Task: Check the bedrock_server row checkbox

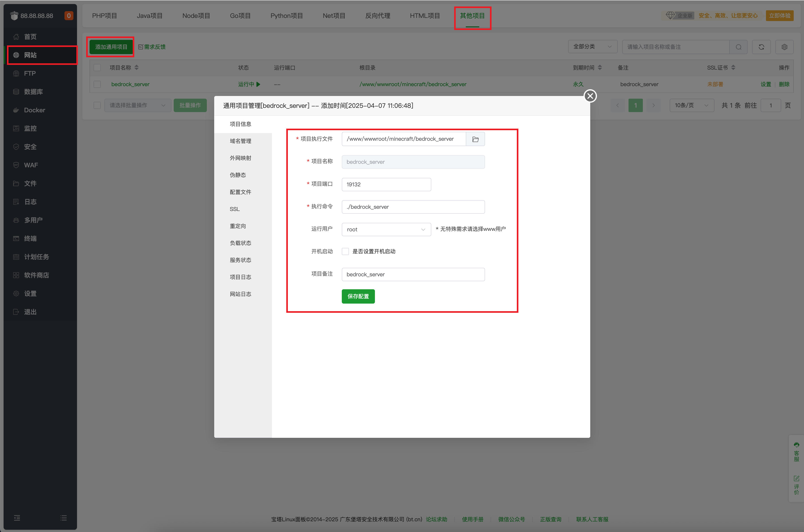Action: [x=97, y=84]
